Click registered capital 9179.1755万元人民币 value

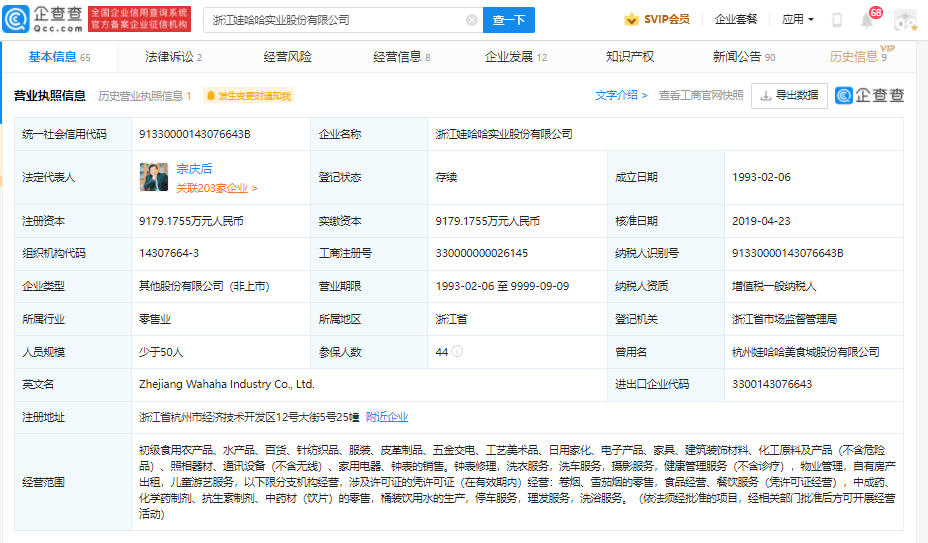191,221
